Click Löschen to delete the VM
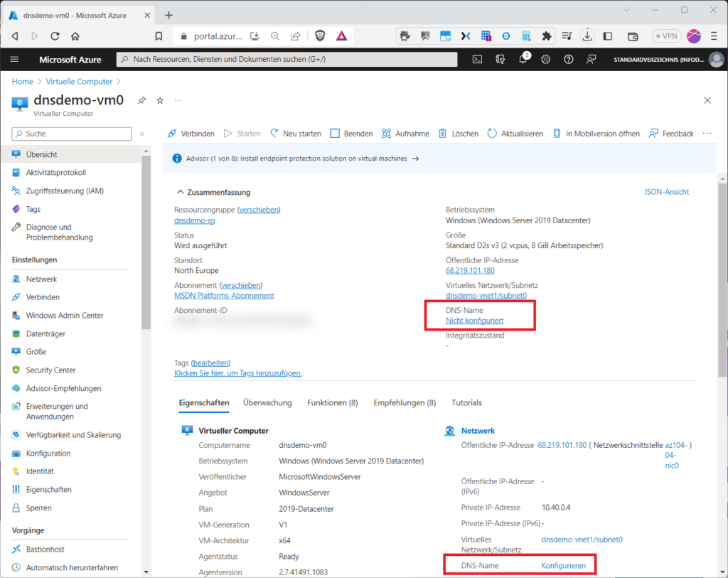 pyautogui.click(x=459, y=134)
